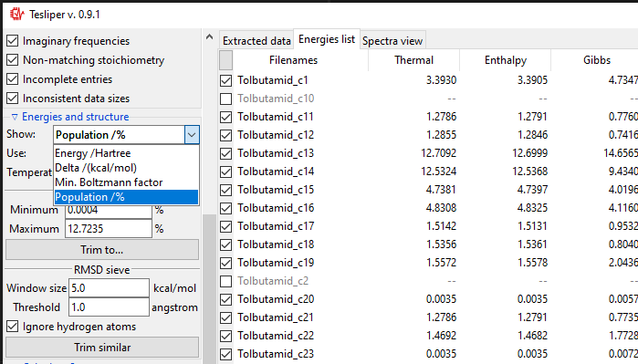
Task: Click the sidebar scroll up arrow
Action: pyautogui.click(x=210, y=37)
